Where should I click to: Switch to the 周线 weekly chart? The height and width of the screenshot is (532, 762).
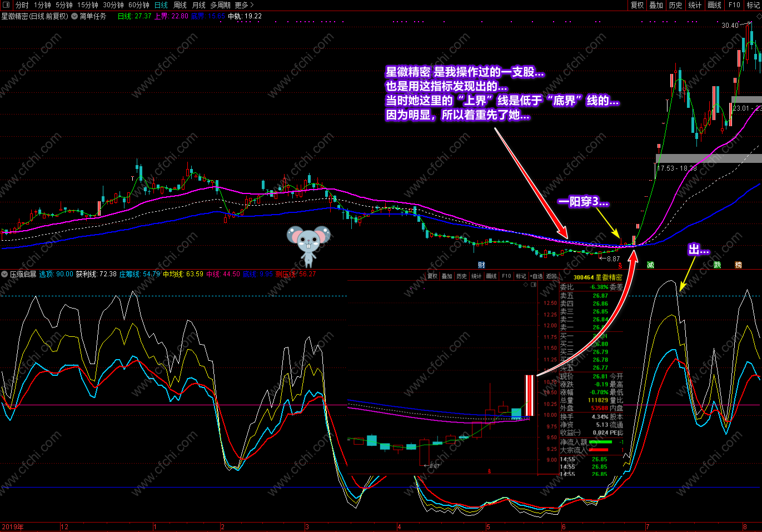tap(180, 5)
